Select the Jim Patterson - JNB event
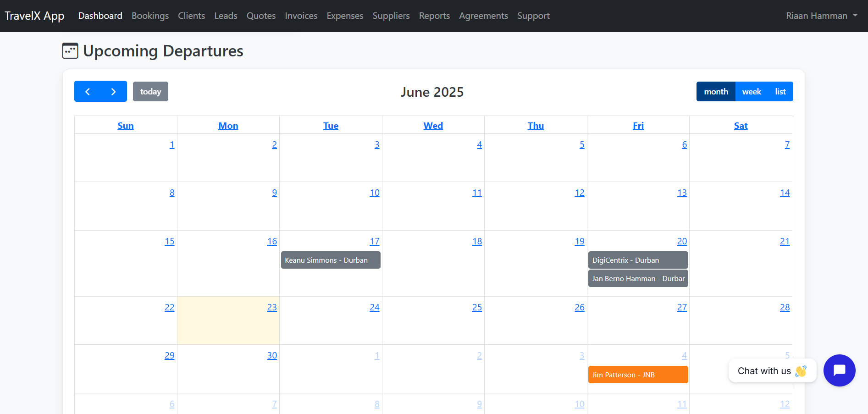This screenshot has width=868, height=414. [x=638, y=375]
